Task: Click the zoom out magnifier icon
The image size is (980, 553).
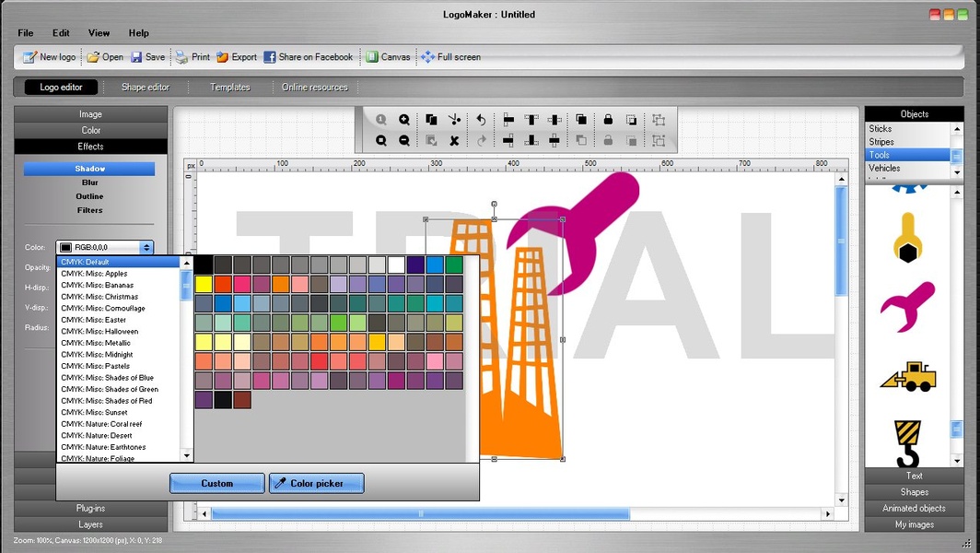Action: pos(404,141)
